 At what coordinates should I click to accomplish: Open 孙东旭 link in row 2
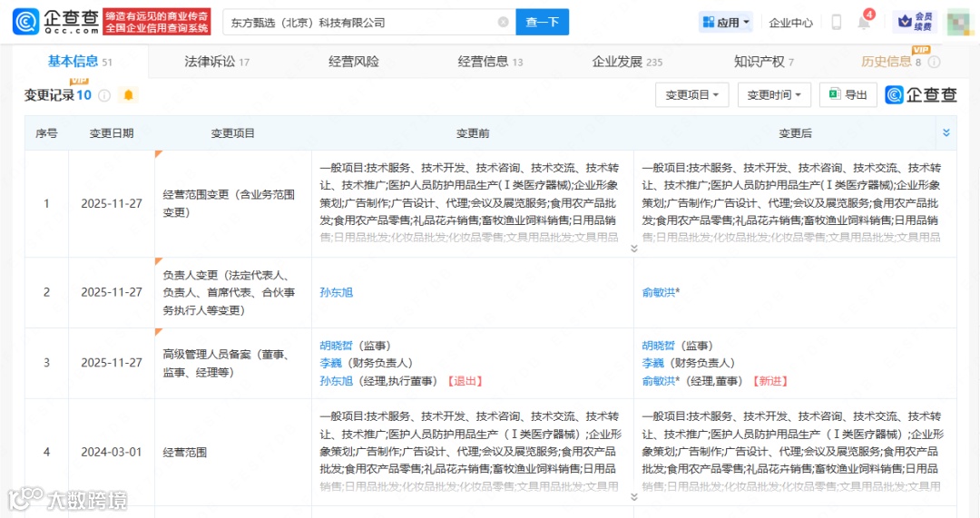(x=337, y=292)
